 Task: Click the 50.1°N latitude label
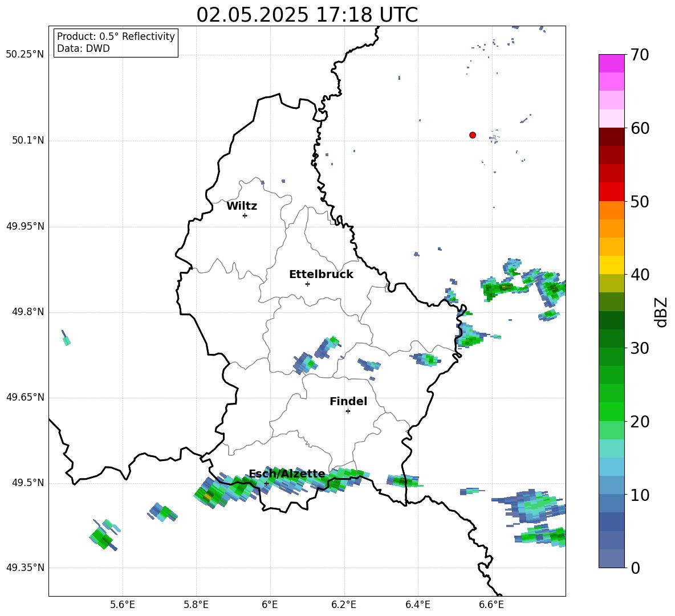[x=29, y=140]
